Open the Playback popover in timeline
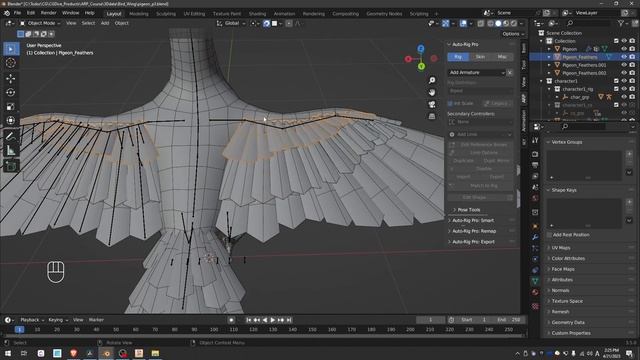Image resolution: width=640 pixels, height=360 pixels. 32,320
